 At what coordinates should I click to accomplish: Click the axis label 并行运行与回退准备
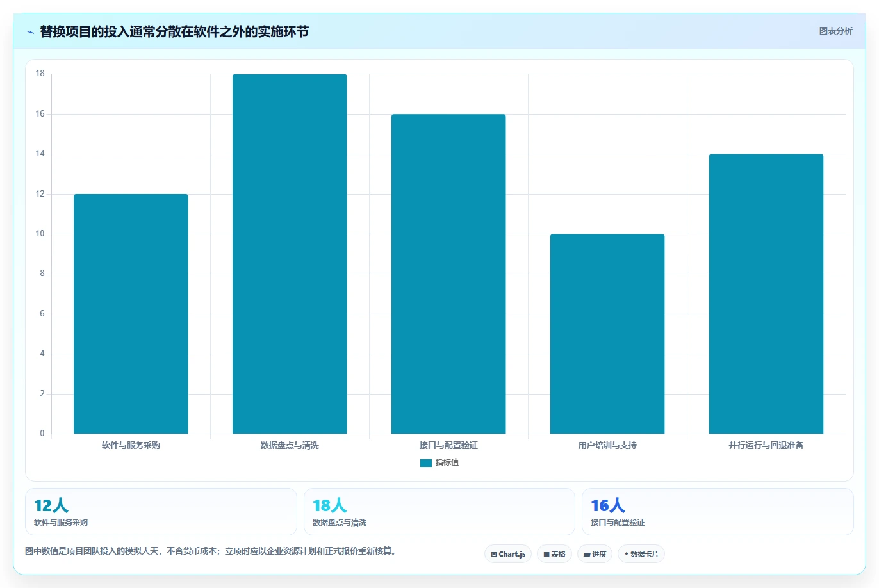pyautogui.click(x=766, y=445)
